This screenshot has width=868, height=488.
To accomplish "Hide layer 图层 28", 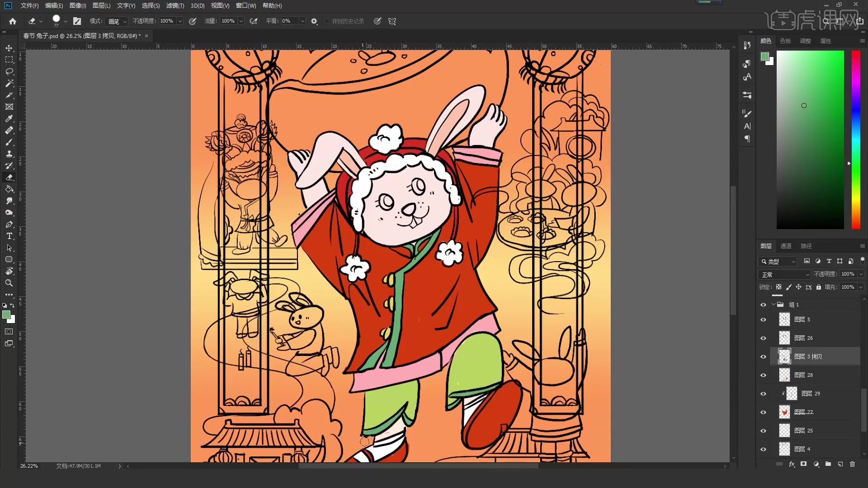I will (764, 375).
